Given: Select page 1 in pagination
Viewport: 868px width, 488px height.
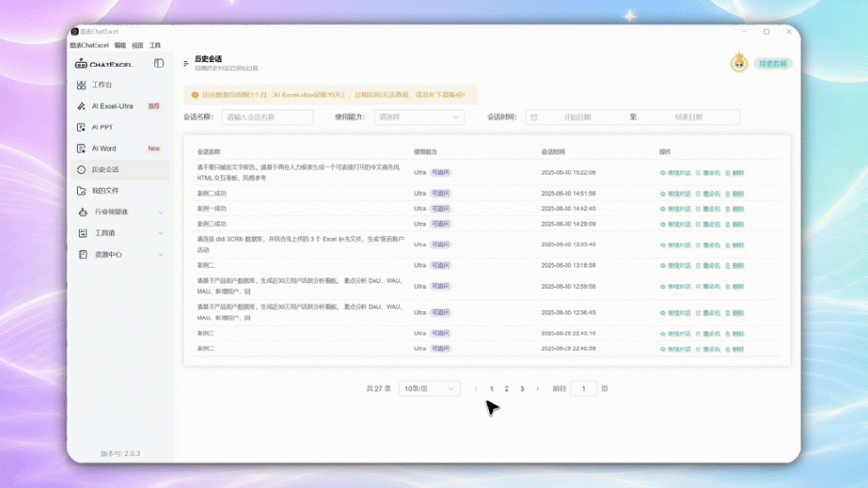Looking at the screenshot, I should (x=492, y=389).
